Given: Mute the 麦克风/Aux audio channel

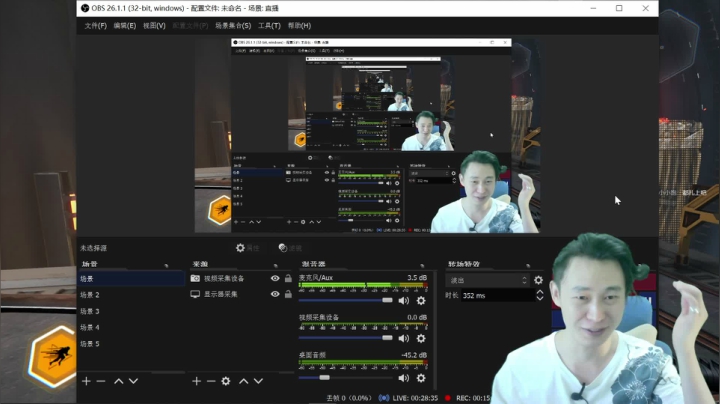Looking at the screenshot, I should pyautogui.click(x=404, y=301).
